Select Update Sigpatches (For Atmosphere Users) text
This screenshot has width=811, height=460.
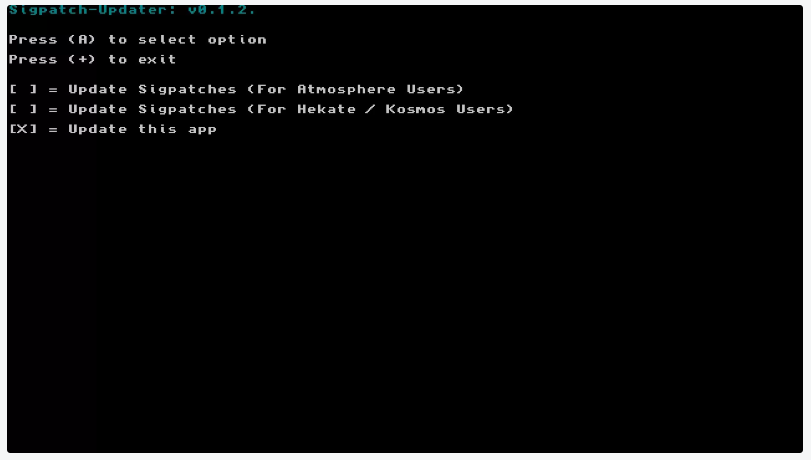tap(266, 89)
